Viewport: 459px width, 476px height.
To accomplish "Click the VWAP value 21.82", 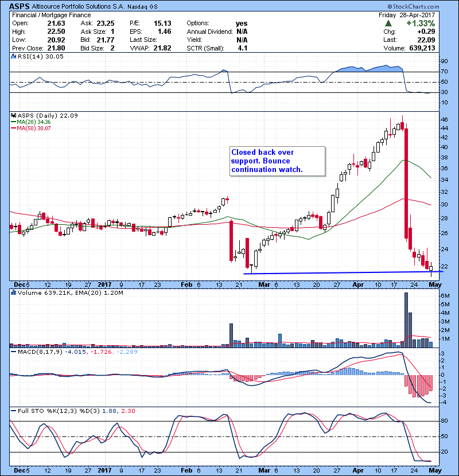I will point(162,48).
